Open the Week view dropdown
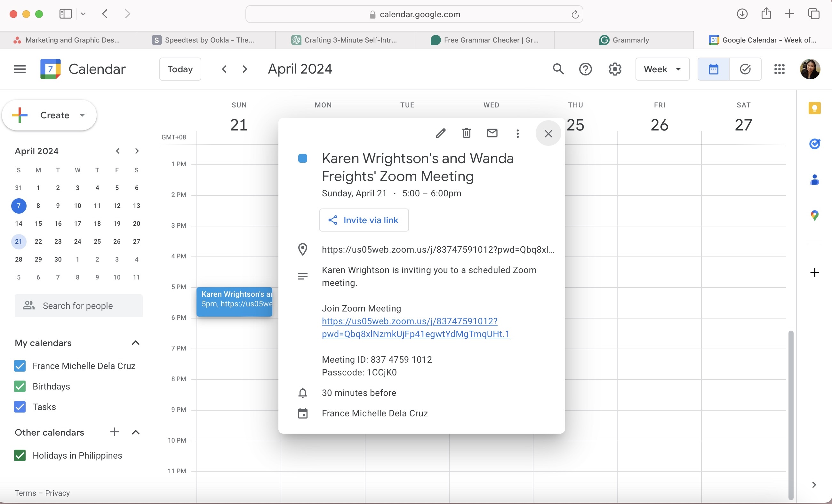832x504 pixels. [x=662, y=69]
